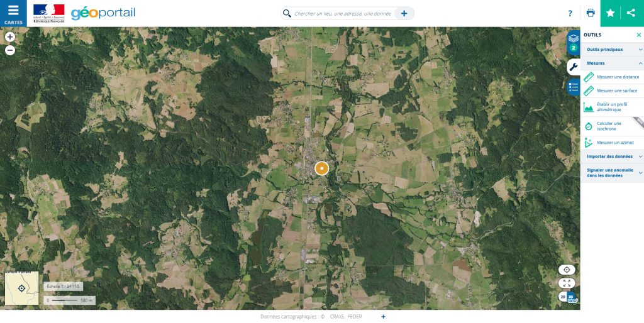Open the legend list icon
The height and width of the screenshot is (323, 644).
tap(574, 87)
